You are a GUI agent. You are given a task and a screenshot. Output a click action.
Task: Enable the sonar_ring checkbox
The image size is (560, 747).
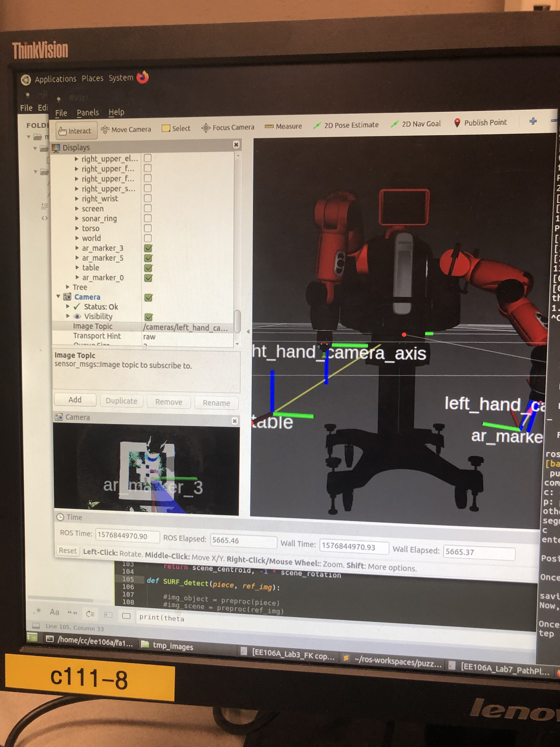pos(148,218)
